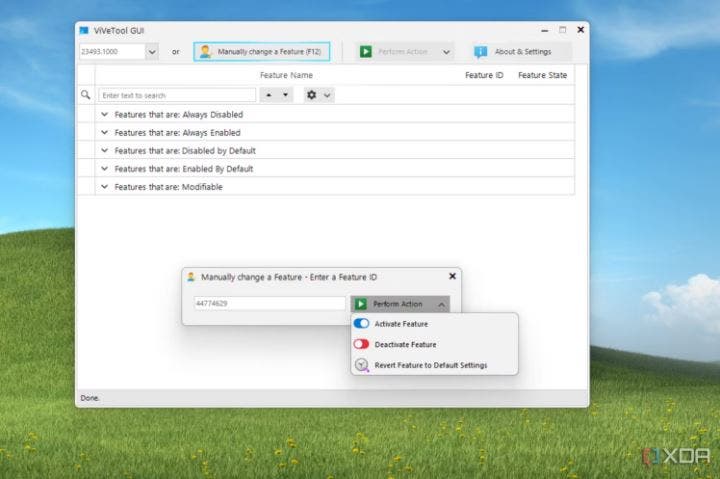Expand the 'Always Enabled' features group
Image resolution: width=720 pixels, height=479 pixels.
click(104, 132)
